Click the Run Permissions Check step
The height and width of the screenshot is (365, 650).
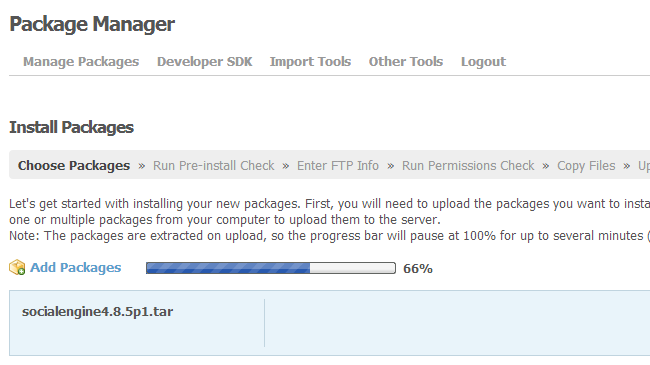468,165
